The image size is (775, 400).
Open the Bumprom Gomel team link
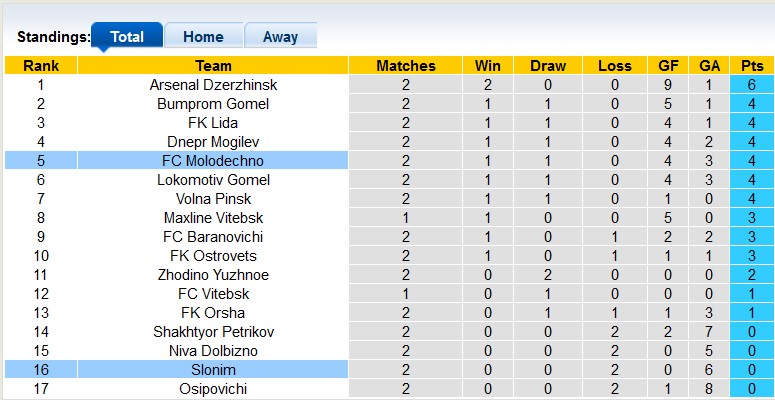pyautogui.click(x=213, y=104)
